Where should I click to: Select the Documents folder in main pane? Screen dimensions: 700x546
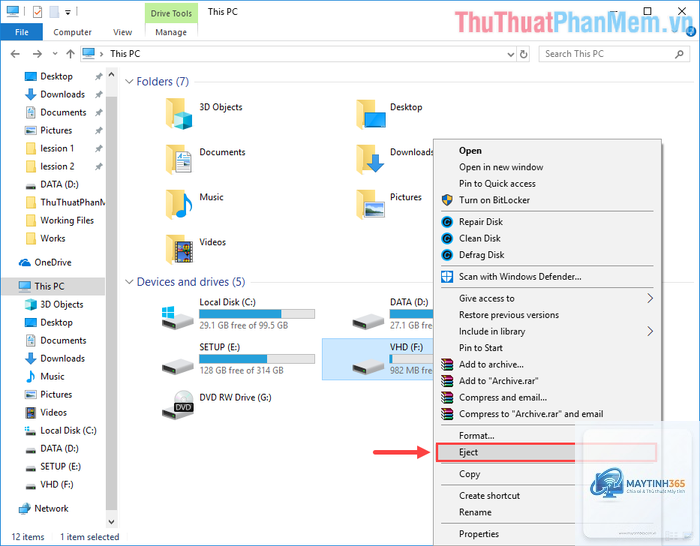205,159
